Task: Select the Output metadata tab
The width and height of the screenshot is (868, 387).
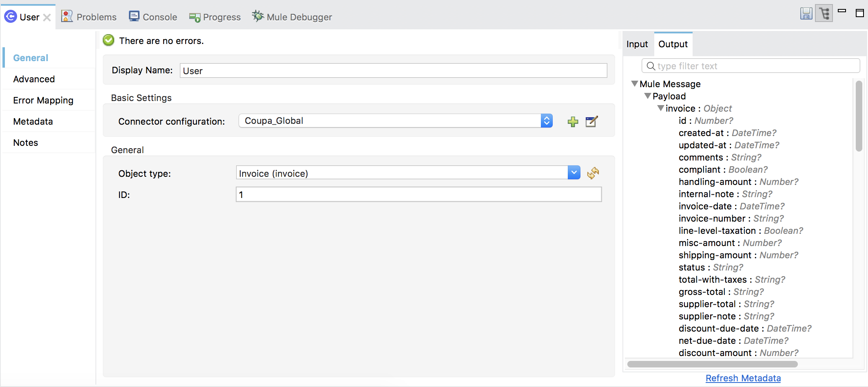Action: click(673, 44)
